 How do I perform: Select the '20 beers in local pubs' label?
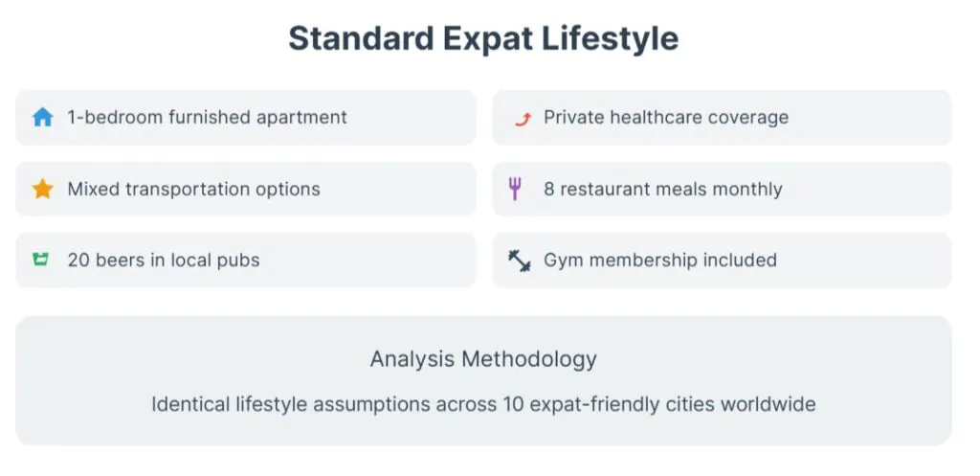click(x=163, y=260)
